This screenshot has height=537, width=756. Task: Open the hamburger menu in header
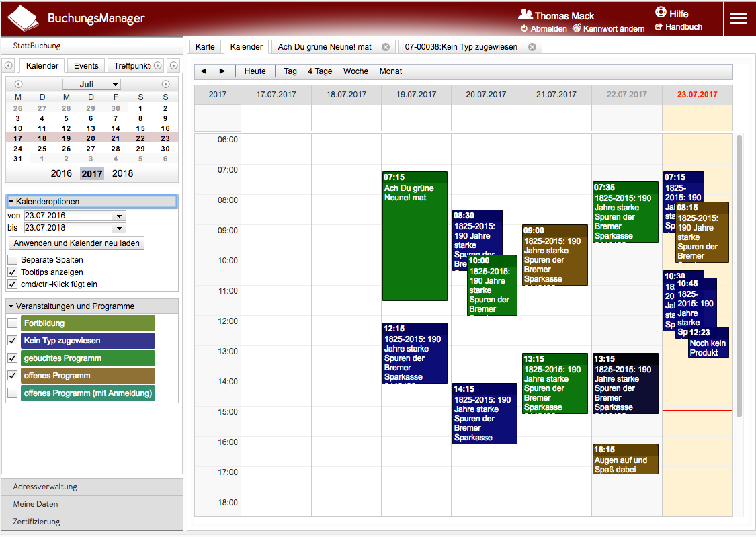point(739,19)
